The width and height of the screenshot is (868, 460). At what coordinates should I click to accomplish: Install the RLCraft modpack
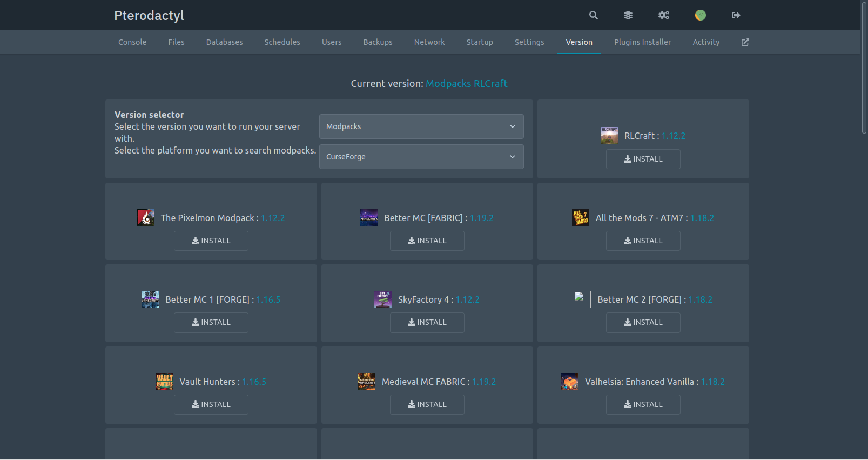(643, 159)
